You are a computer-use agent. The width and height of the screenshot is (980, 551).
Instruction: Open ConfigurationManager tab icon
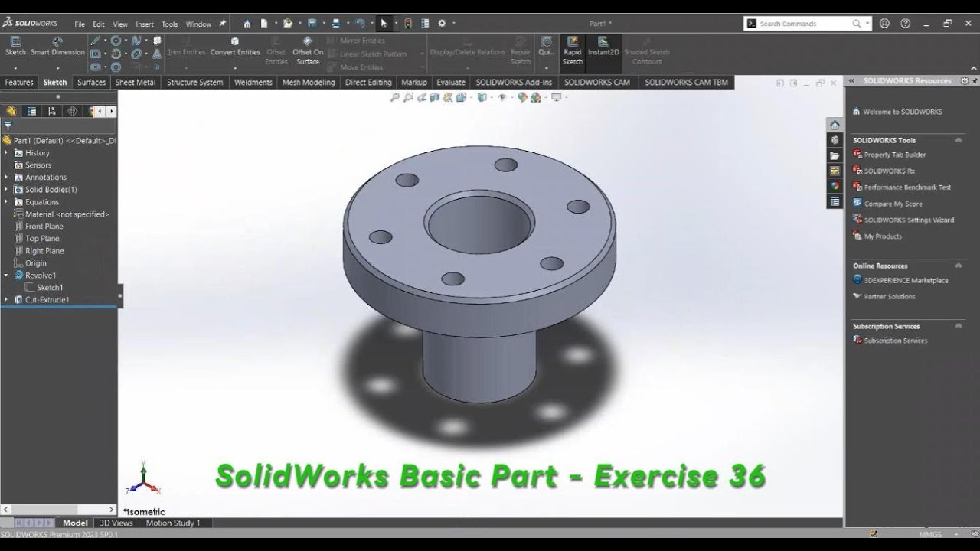pos(52,111)
